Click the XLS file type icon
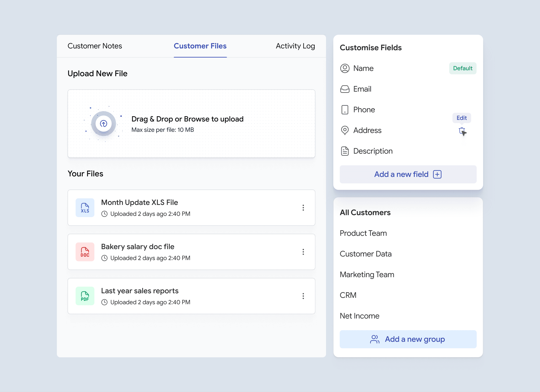The height and width of the screenshot is (392, 540). pos(85,208)
